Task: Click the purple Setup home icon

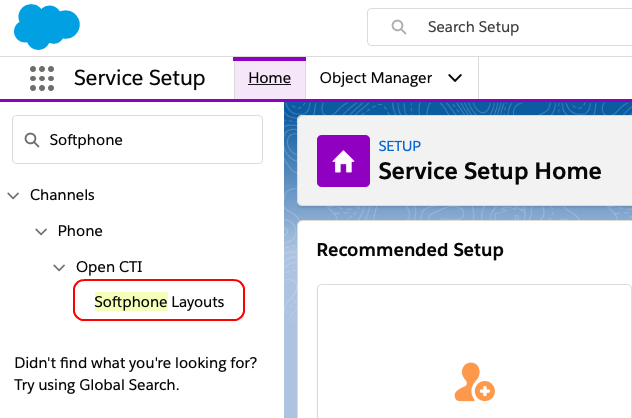Action: [x=343, y=161]
